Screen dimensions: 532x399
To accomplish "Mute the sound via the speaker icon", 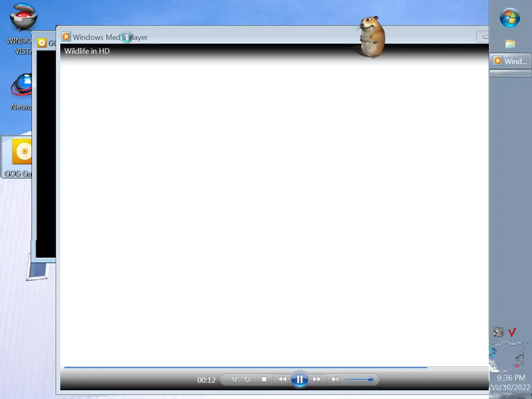I will pos(335,379).
